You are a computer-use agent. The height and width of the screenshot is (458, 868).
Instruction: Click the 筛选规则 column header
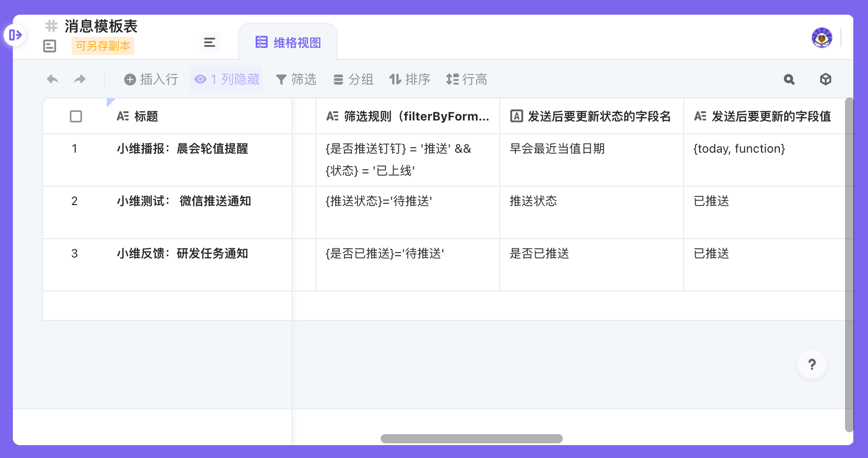408,116
